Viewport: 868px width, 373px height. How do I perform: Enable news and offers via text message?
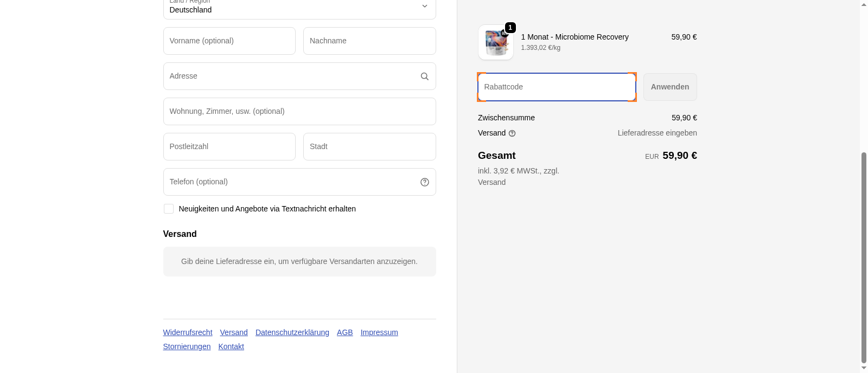(169, 209)
